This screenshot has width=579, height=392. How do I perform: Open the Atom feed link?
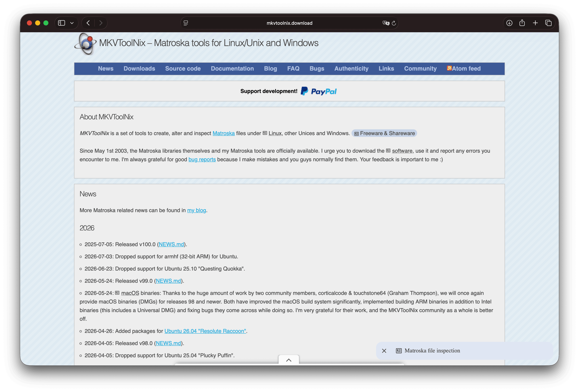coord(466,68)
